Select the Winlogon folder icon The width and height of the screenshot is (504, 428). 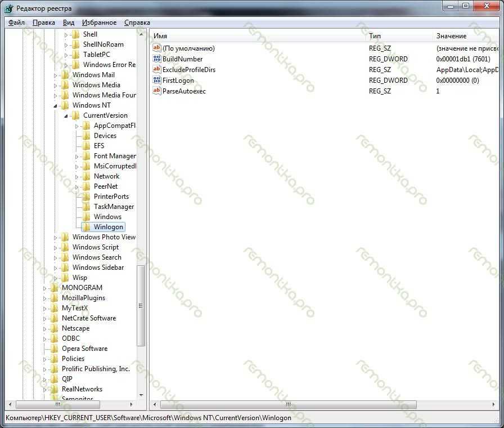(x=86, y=227)
